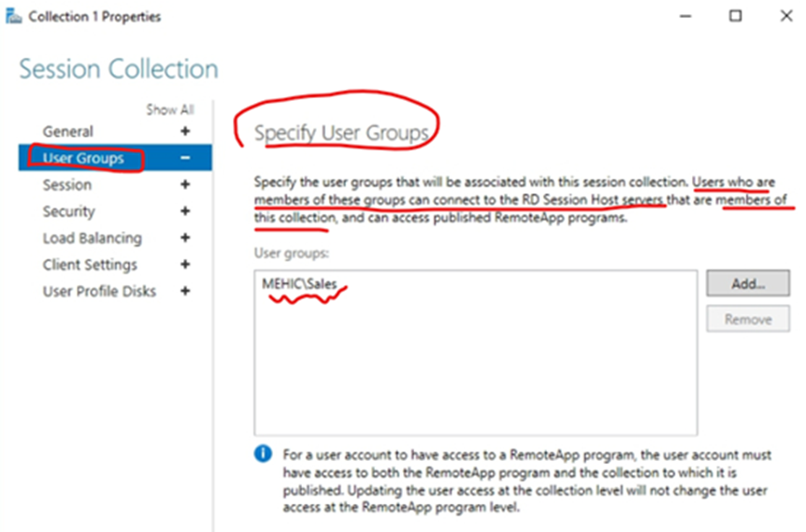Click the Collection Properties window title icon
Screen dimensions: 806x532
(x=14, y=17)
